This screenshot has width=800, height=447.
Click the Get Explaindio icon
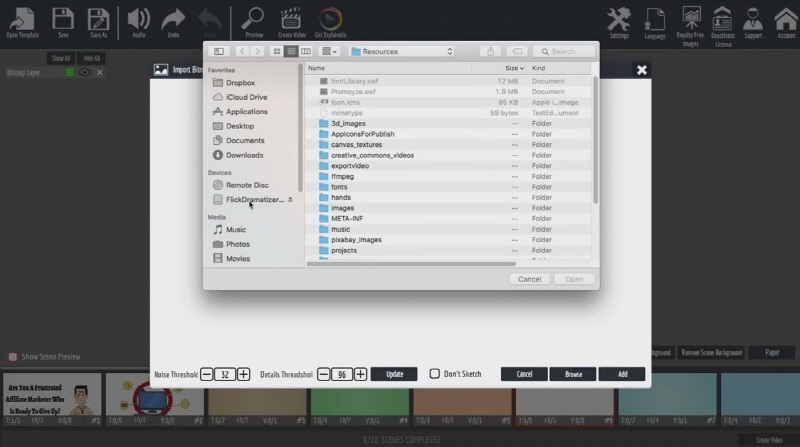(x=330, y=23)
